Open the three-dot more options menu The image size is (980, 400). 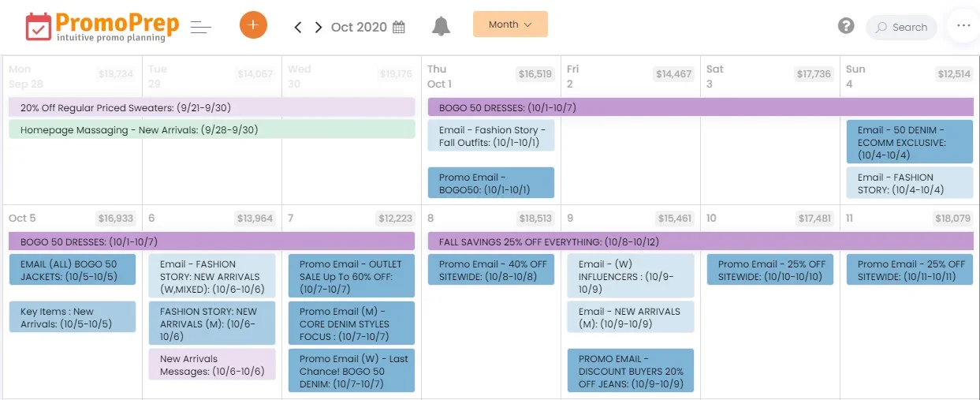963,26
